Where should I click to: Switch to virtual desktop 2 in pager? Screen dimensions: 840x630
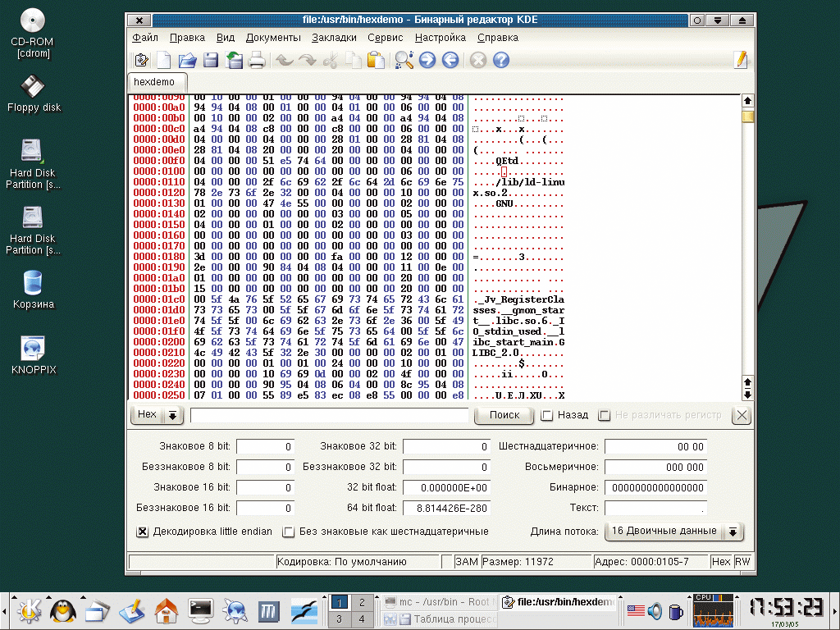point(362,602)
